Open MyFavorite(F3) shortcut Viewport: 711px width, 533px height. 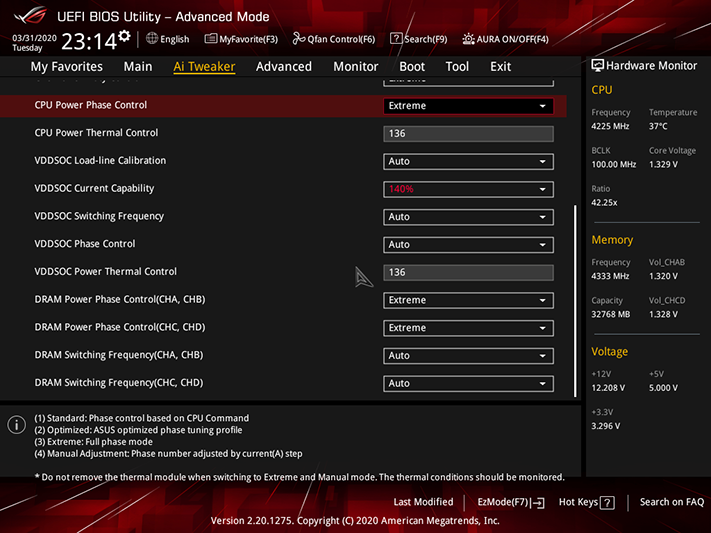(x=241, y=39)
